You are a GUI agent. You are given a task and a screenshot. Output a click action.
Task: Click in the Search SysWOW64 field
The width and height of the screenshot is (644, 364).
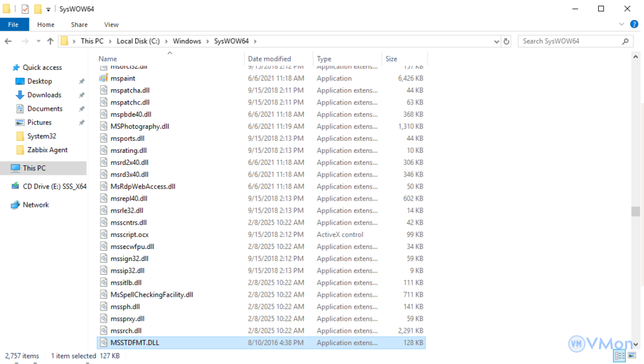[x=569, y=41]
